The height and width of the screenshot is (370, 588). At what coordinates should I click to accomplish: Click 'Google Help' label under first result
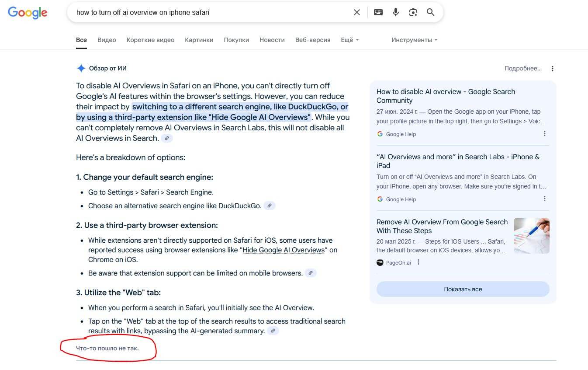[x=401, y=134]
